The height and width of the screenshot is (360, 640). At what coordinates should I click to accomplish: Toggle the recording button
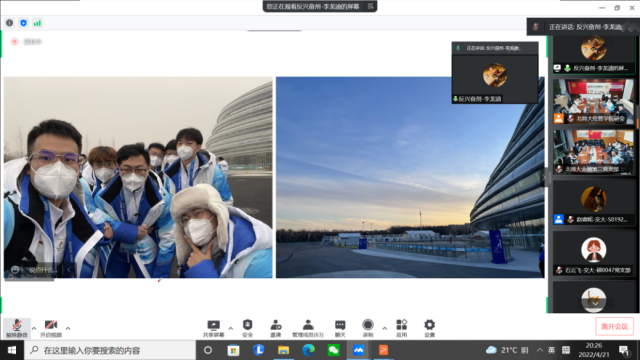(368, 328)
